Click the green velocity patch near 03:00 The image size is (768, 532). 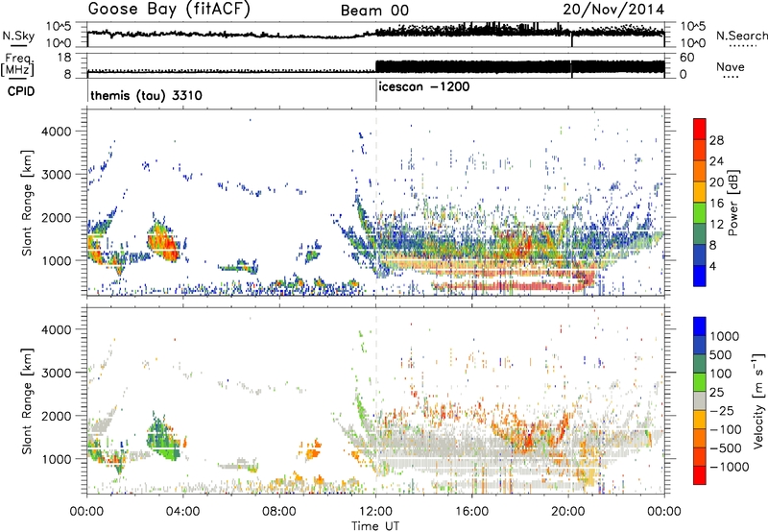pyautogui.click(x=164, y=439)
